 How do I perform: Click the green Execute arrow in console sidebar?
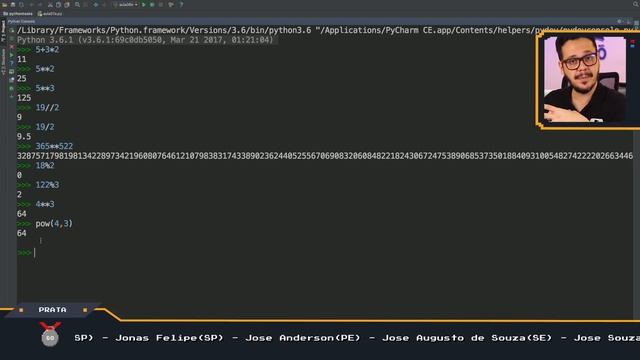[x=11, y=55]
